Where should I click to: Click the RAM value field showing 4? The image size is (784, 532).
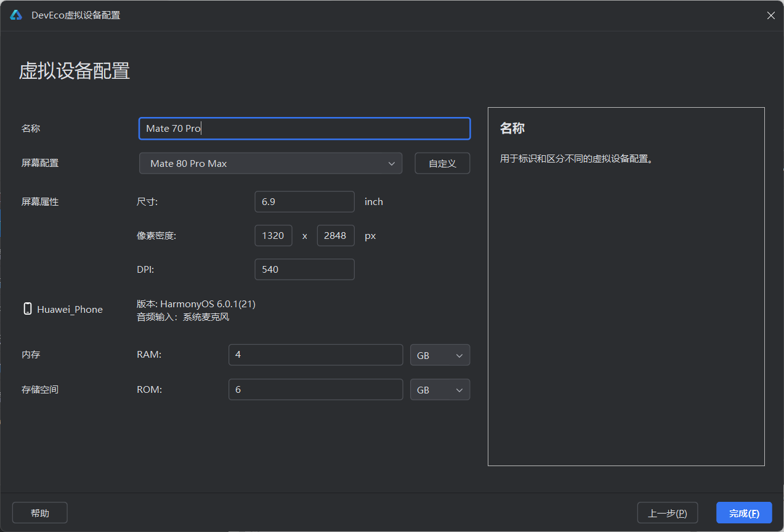click(x=315, y=355)
